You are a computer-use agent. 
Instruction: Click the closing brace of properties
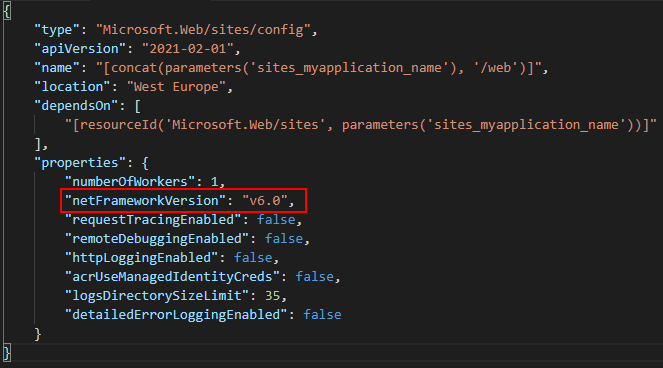pos(38,334)
